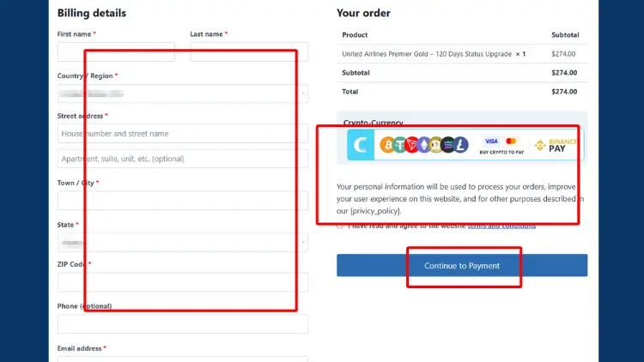Click into the Last name field
The height and width of the screenshot is (362, 644).
coord(249,52)
